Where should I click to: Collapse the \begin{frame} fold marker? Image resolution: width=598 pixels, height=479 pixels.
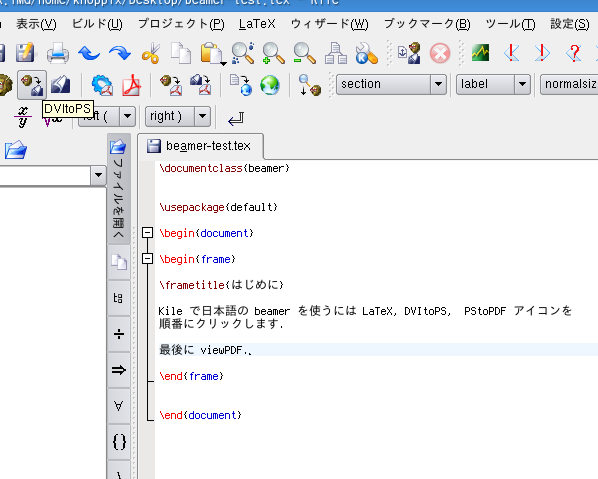pos(147,259)
